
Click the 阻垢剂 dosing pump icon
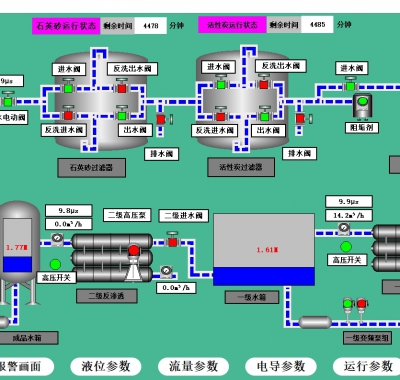[x=362, y=106]
